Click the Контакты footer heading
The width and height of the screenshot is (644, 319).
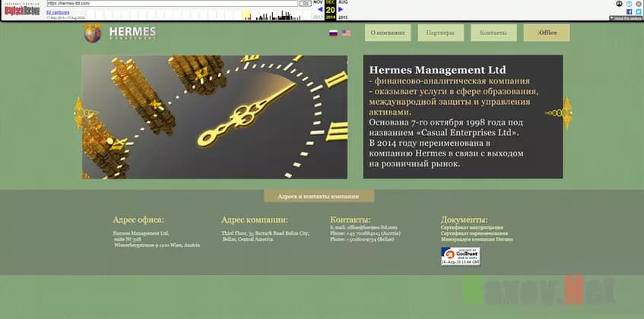coord(351,220)
